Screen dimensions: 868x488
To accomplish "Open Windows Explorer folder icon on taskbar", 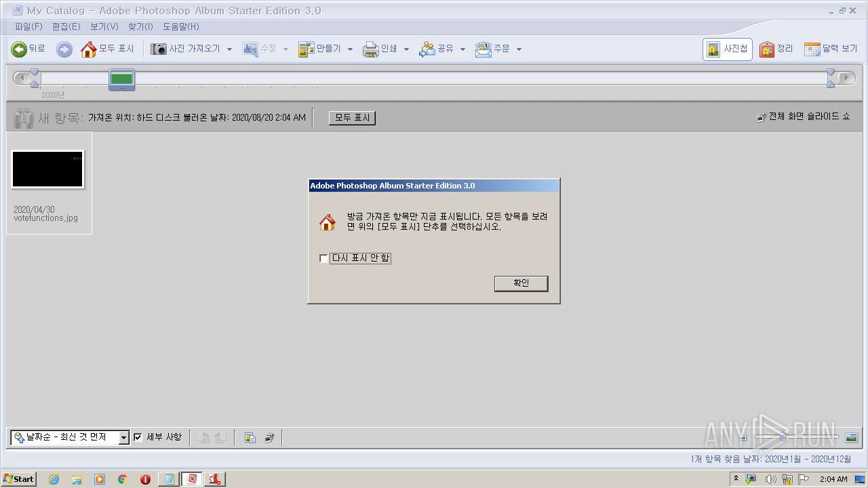I will coord(77,479).
